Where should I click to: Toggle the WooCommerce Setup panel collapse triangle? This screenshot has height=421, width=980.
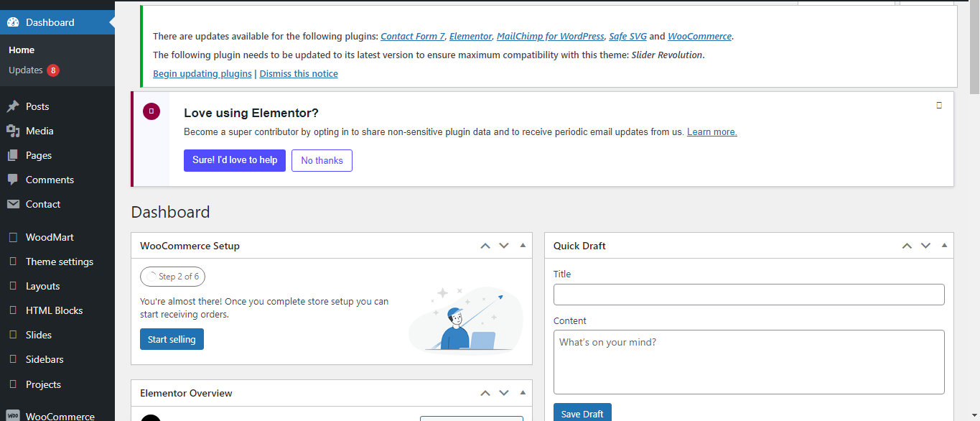coord(523,246)
